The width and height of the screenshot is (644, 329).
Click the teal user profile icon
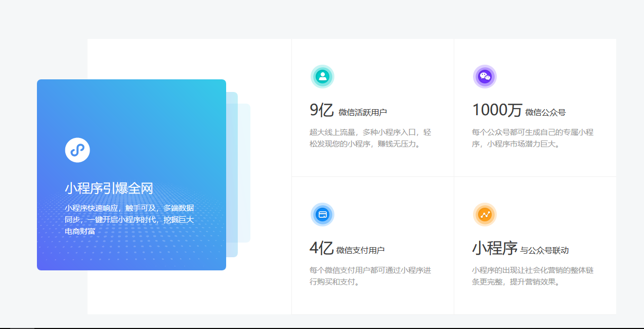tap(322, 76)
